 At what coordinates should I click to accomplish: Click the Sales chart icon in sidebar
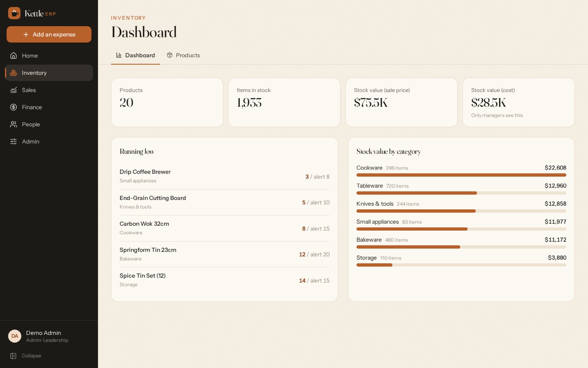[13, 90]
